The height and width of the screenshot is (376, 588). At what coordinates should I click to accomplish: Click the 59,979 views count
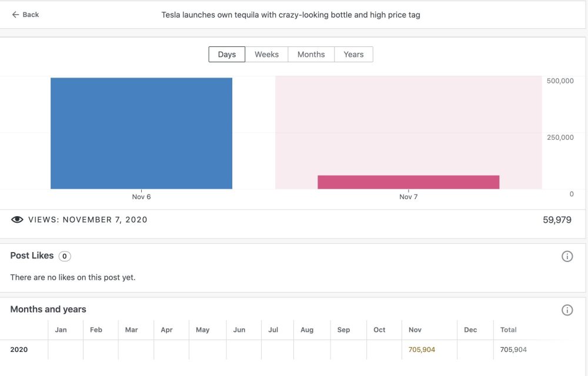pyautogui.click(x=557, y=220)
